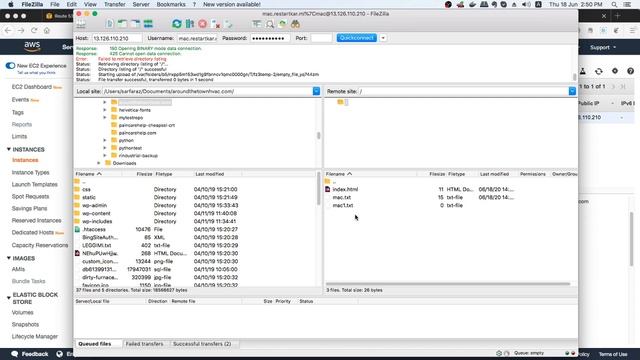Open macOS Notification Center icon
The image size is (640, 360).
627,4
